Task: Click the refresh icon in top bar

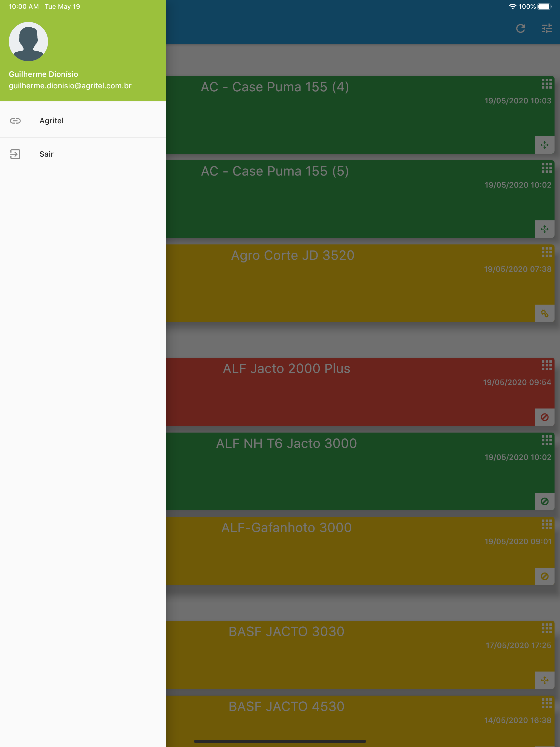Action: coord(520,28)
